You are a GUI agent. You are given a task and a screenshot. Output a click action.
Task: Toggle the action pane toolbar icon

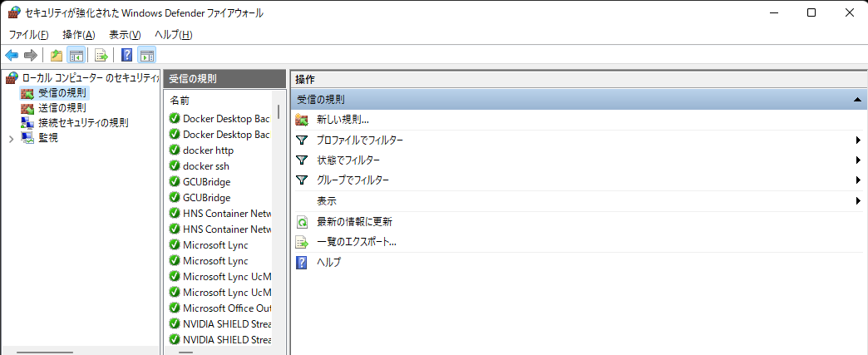tap(147, 56)
